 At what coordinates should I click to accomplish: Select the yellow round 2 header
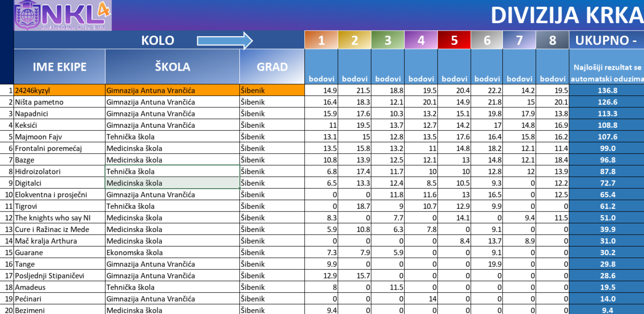click(x=354, y=41)
